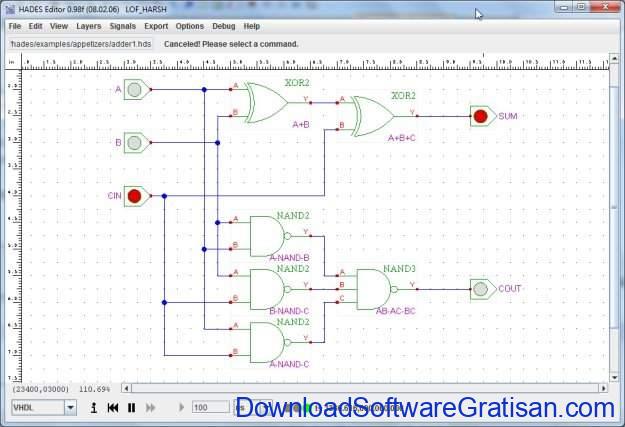Screen dimensions: 625x427
Task: Toggle the CIN input switch
Action: tap(135, 196)
